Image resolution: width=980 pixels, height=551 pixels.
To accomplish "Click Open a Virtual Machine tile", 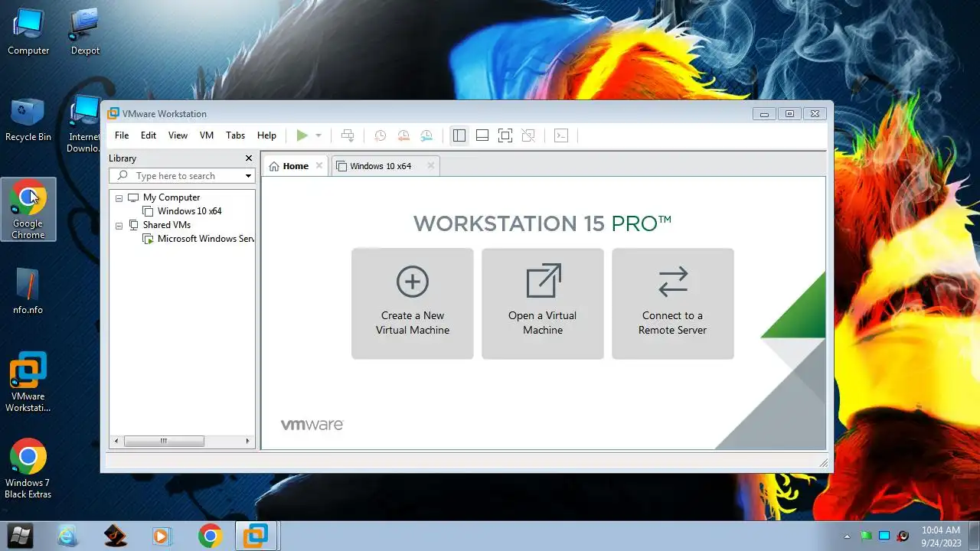I will (x=542, y=303).
